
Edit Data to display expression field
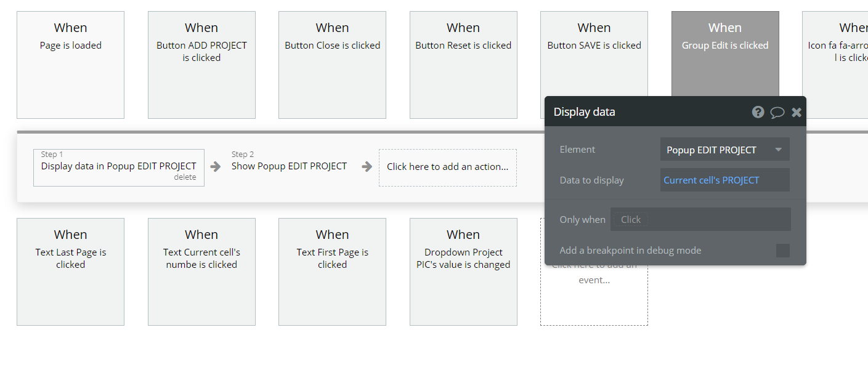click(724, 180)
